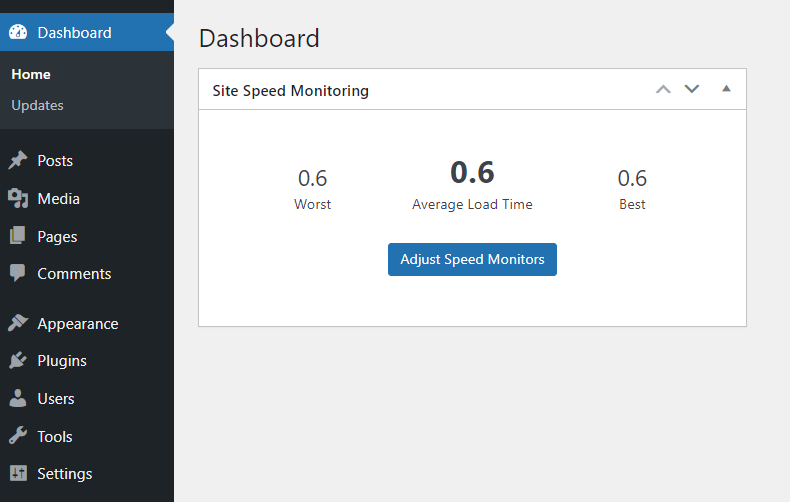This screenshot has width=790, height=502.
Task: Click the Posts pushpin icon
Action: (18, 160)
